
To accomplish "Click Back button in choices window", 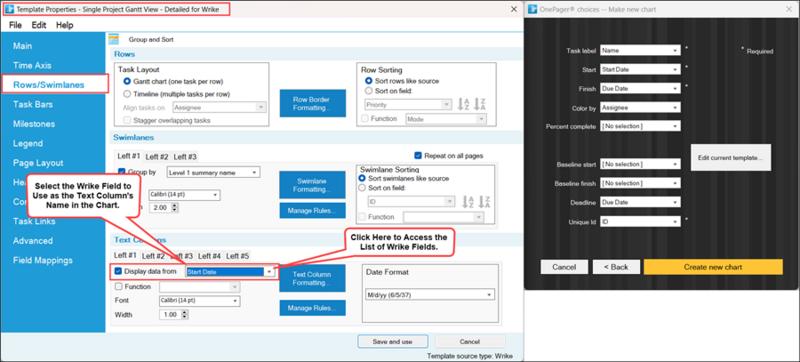I will point(616,267).
